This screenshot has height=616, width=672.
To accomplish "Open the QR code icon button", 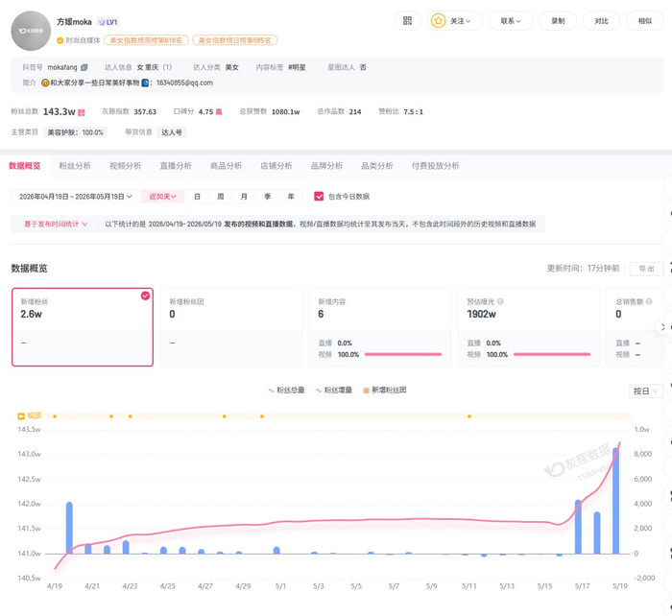I will tap(407, 21).
